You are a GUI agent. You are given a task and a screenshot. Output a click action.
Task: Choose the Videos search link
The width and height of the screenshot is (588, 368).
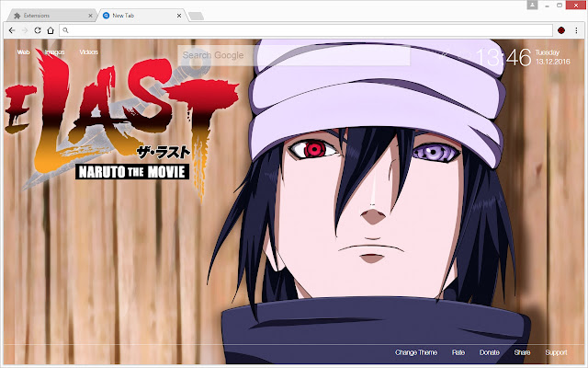tap(88, 52)
